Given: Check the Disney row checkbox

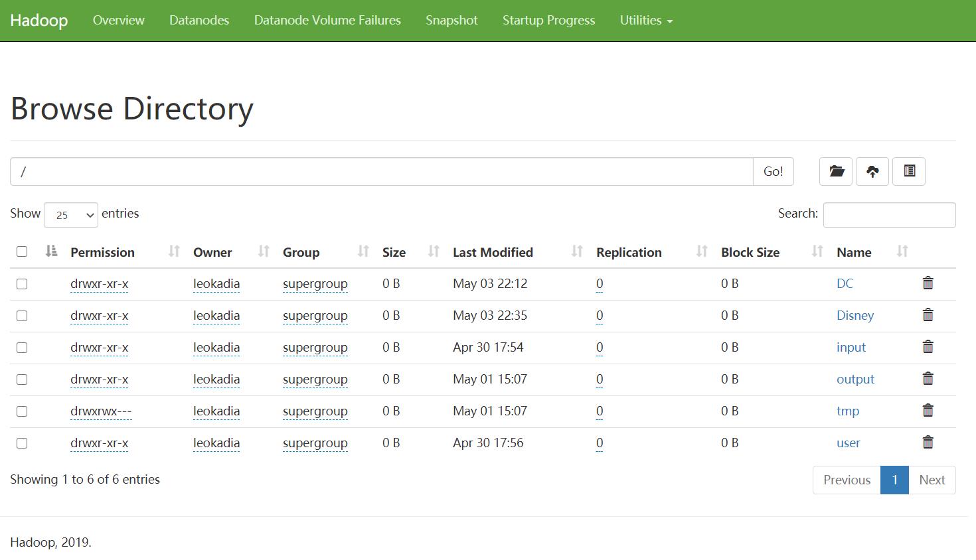Looking at the screenshot, I should [22, 316].
